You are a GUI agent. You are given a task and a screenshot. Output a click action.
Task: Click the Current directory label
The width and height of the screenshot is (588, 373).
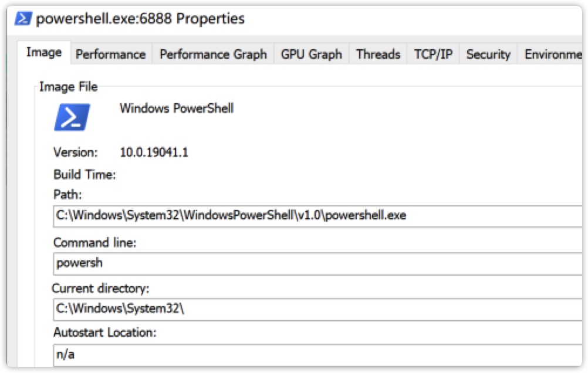[100, 289]
